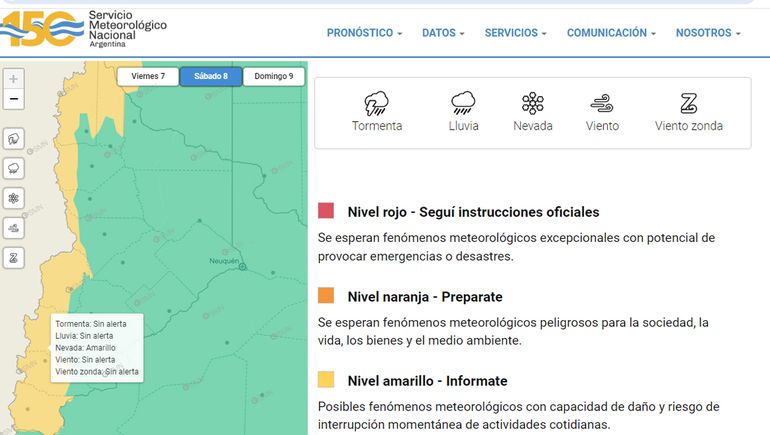Image resolution: width=770 pixels, height=435 pixels.
Task: Click 'Nevada: Amarillo' in the map tooltip
Action: point(85,348)
